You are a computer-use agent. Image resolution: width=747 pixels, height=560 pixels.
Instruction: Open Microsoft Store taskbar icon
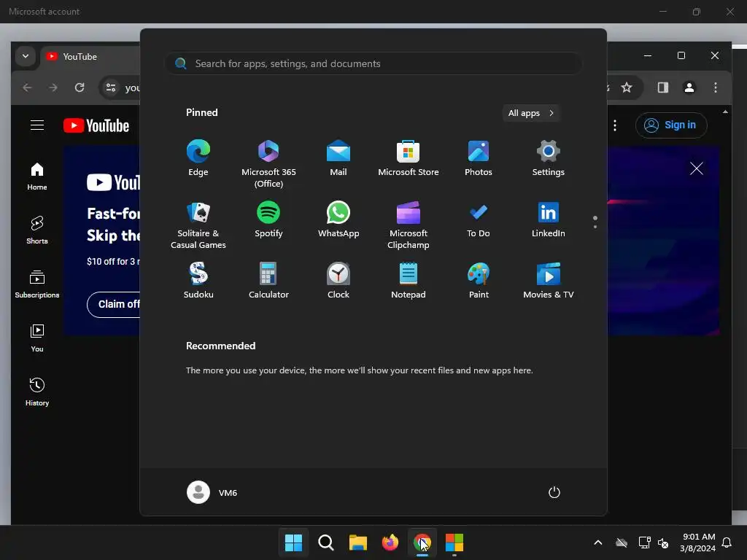click(x=454, y=542)
